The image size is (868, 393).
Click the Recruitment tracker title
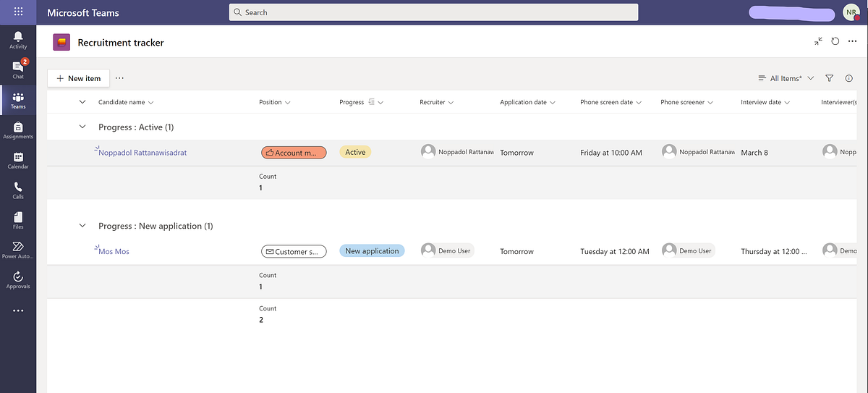click(121, 43)
